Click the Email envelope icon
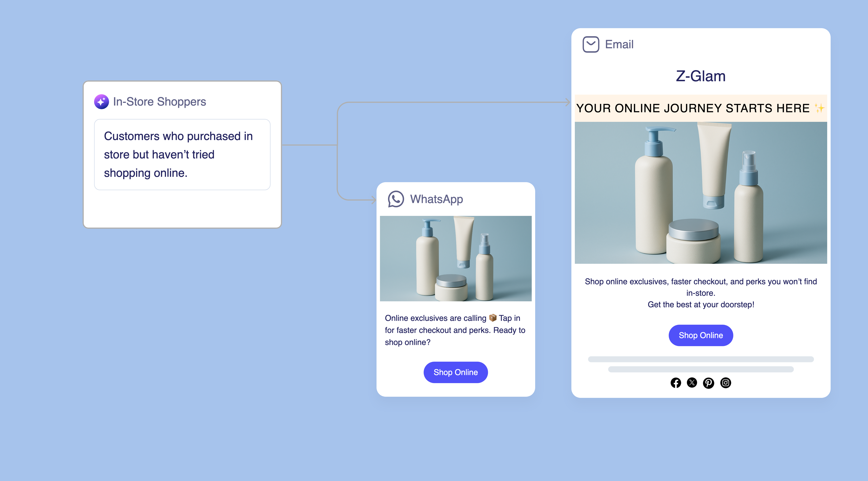The width and height of the screenshot is (868, 481). point(591,44)
